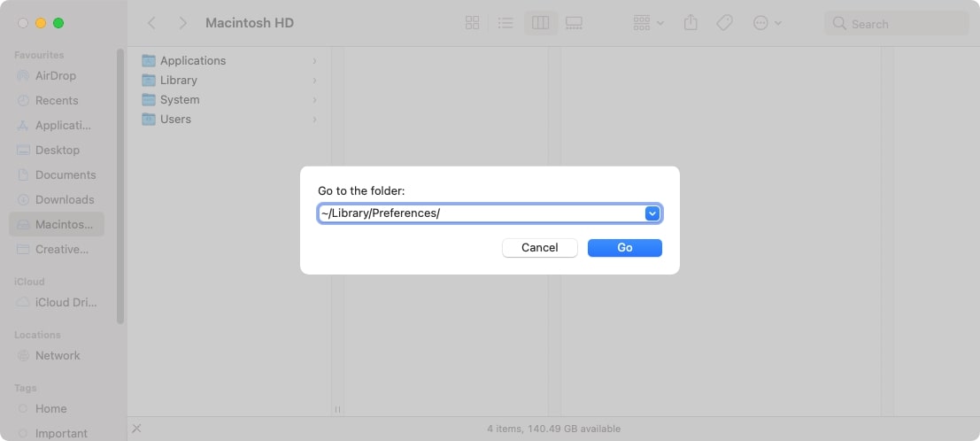This screenshot has height=441, width=980.
Task: Click the status bar X icon
Action: click(x=137, y=429)
